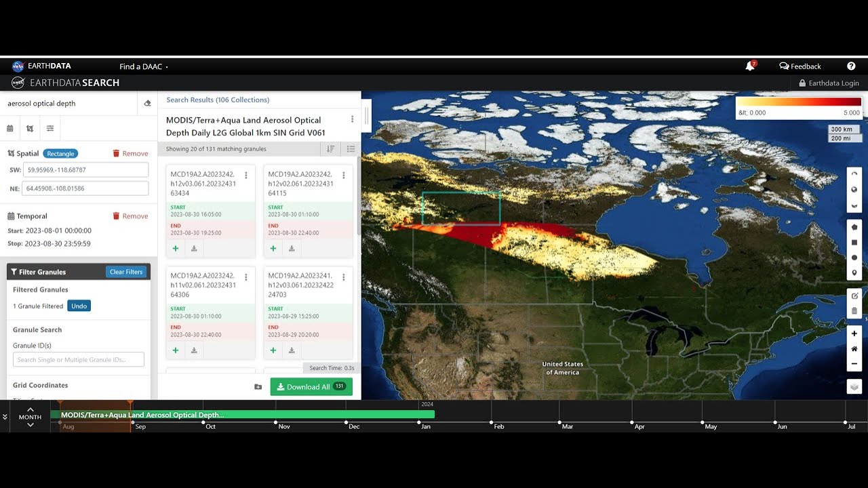Collapse the timeline with double-chevron
Viewport: 868px width, 488px height.
click(5, 417)
